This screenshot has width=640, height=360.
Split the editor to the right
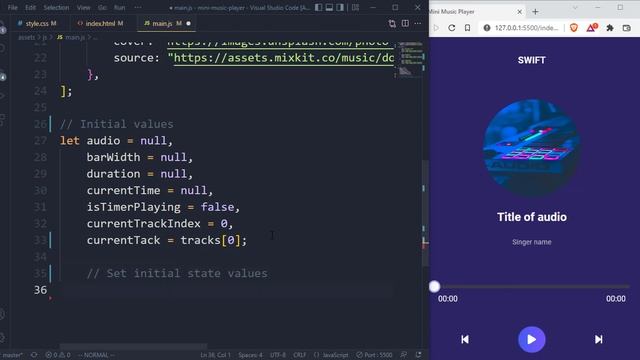[x=405, y=24]
